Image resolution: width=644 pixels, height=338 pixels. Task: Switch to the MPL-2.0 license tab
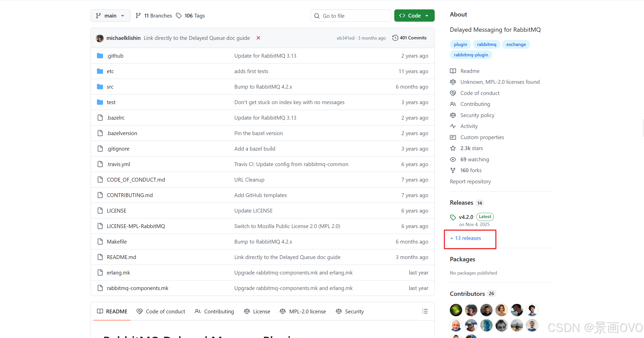click(303, 311)
